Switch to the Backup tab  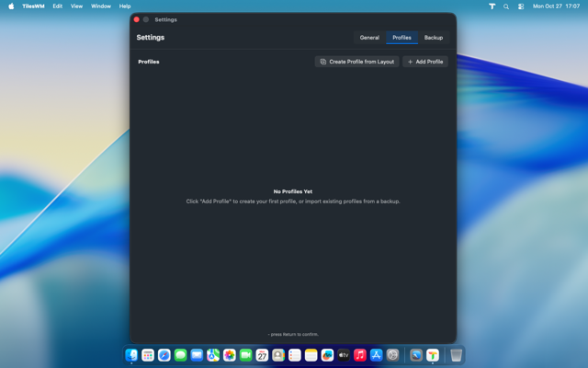(434, 38)
